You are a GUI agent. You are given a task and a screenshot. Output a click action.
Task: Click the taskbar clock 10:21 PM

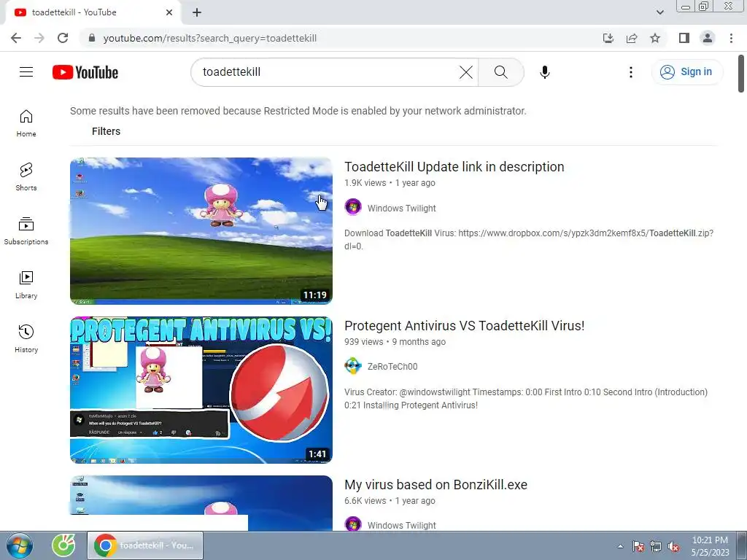click(x=710, y=546)
